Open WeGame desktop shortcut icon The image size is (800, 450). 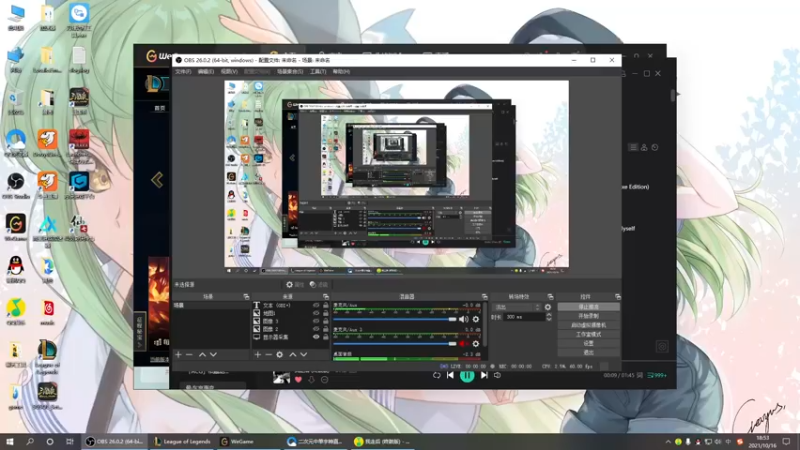(16, 228)
